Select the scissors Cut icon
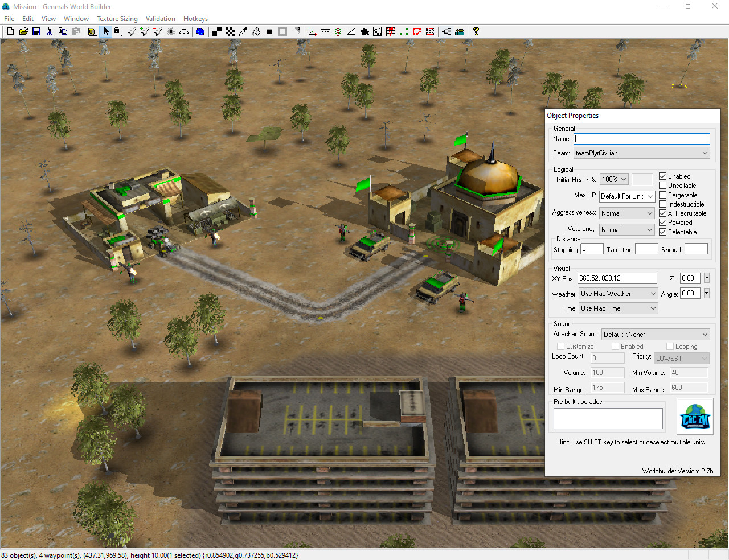Viewport: 729px width, 560px height. (x=50, y=32)
